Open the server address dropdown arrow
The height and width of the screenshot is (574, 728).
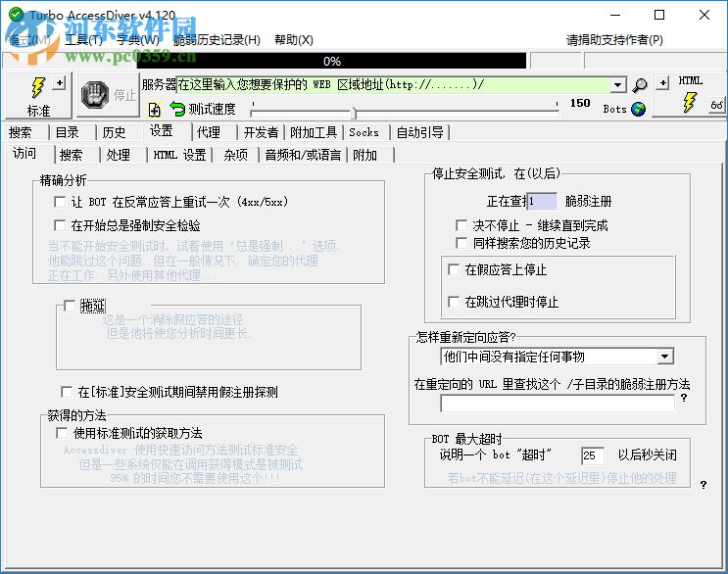coord(617,85)
